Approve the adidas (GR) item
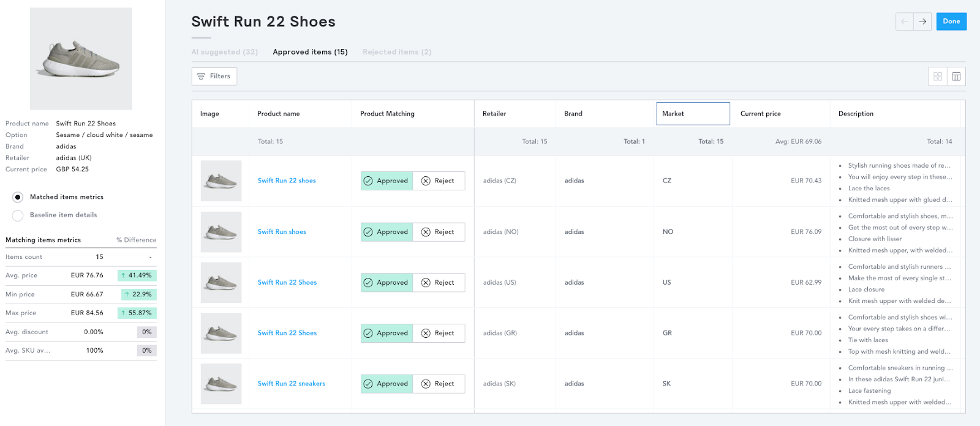This screenshot has height=426, width=980. click(386, 334)
